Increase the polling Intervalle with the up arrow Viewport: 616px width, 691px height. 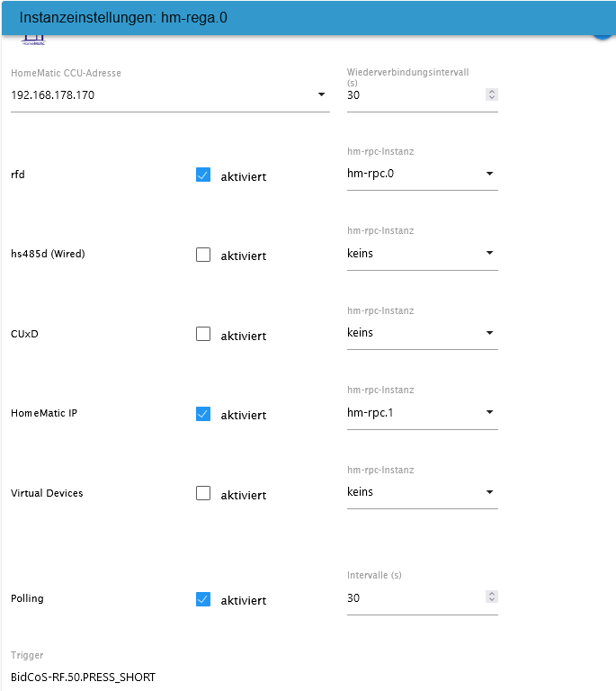(491, 594)
